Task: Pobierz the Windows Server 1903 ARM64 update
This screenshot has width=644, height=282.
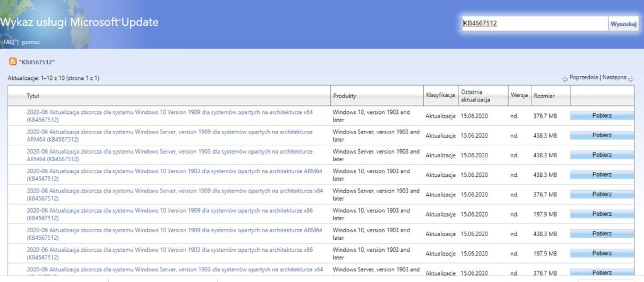Action: (x=602, y=155)
